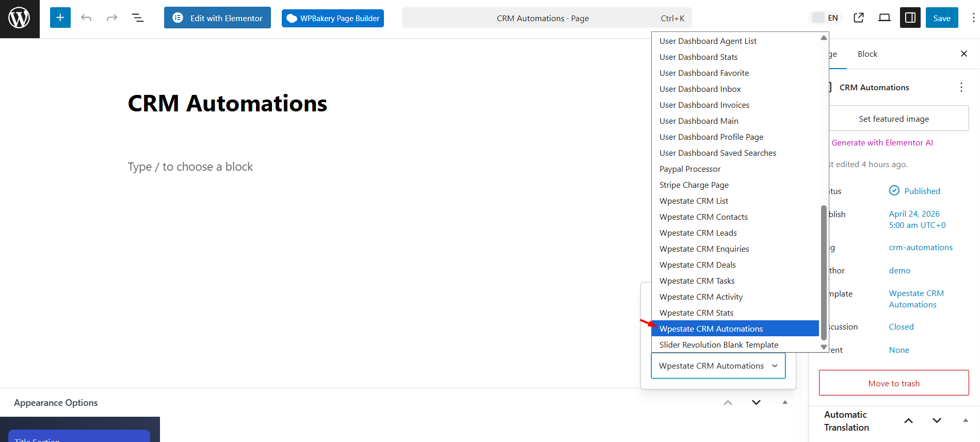980x442 pixels.
Task: Toggle the EN language switch
Action: 825,18
